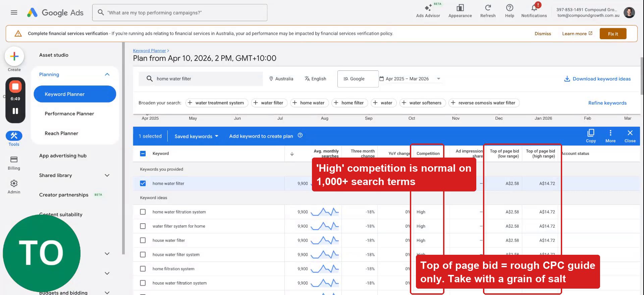644x295 pixels.
Task: Sort by the down-arrow column header
Action: pyautogui.click(x=292, y=154)
